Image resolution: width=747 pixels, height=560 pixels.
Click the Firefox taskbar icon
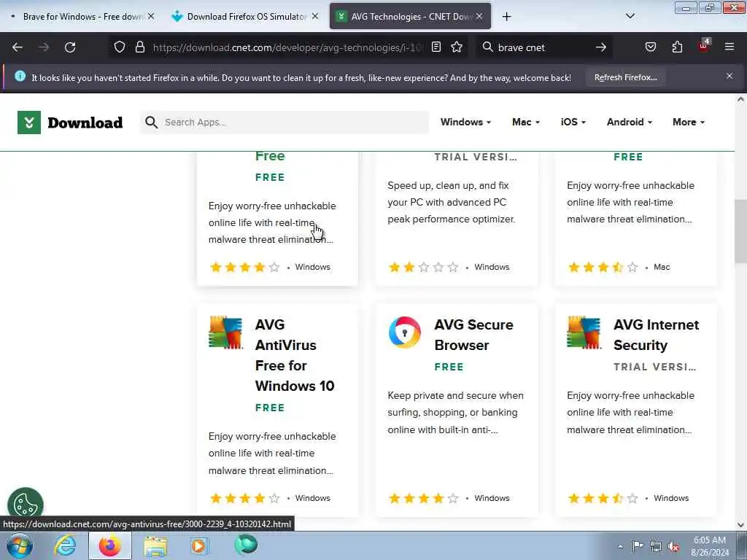coord(109,545)
